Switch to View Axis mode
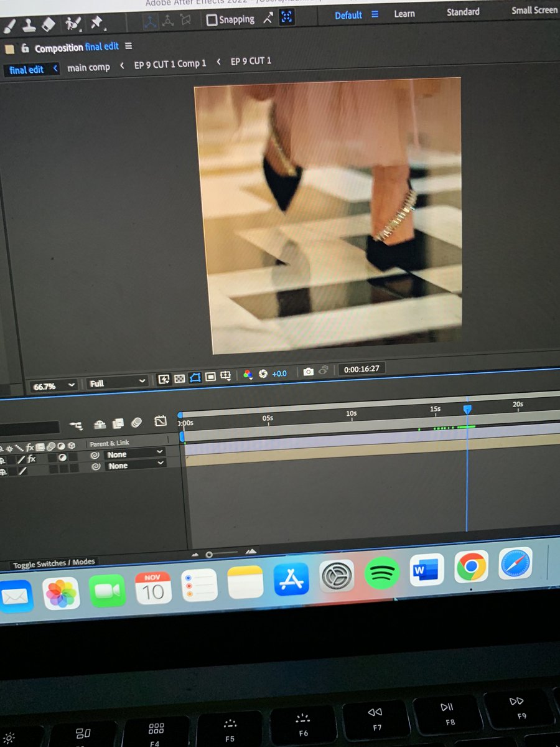 tap(185, 21)
